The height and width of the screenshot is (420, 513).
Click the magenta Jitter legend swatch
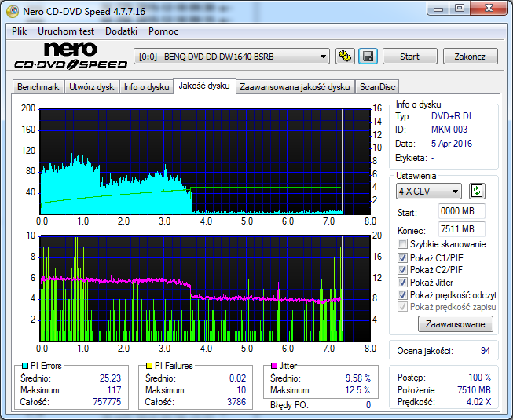274,366
